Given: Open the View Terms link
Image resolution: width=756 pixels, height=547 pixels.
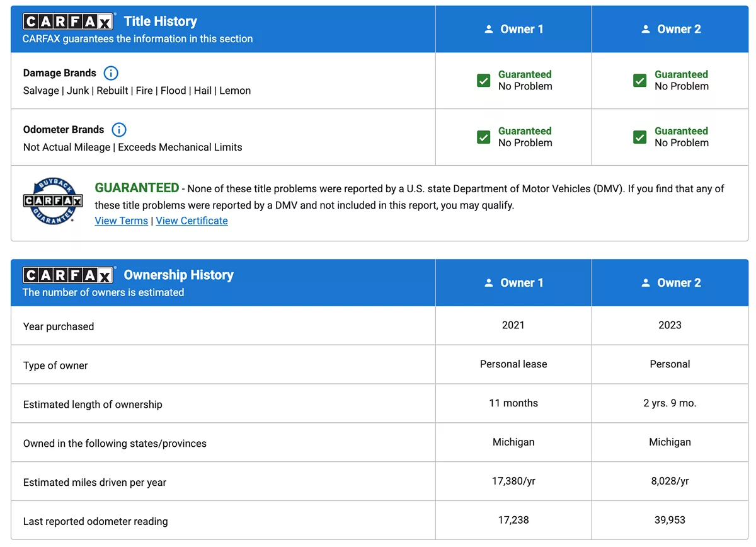Looking at the screenshot, I should pos(121,221).
